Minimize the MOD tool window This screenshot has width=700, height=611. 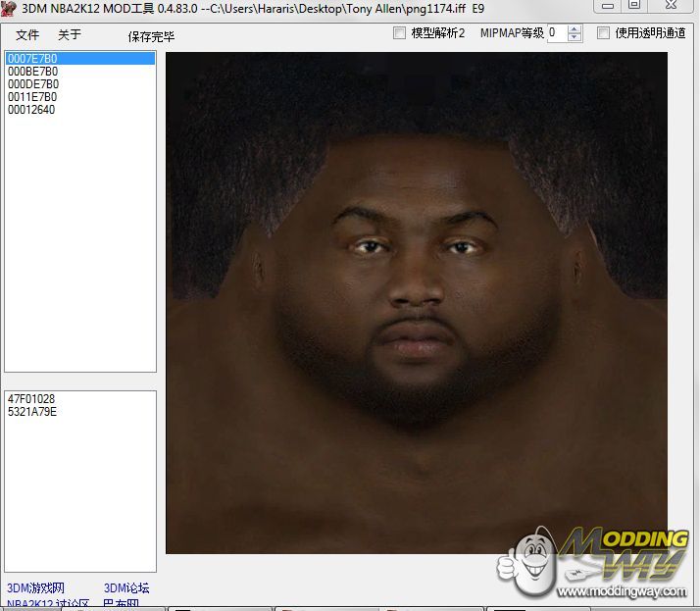608,5
